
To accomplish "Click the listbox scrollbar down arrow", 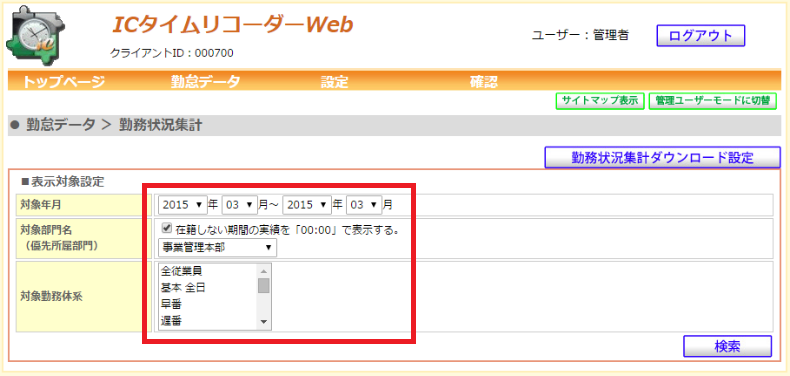I will (264, 322).
